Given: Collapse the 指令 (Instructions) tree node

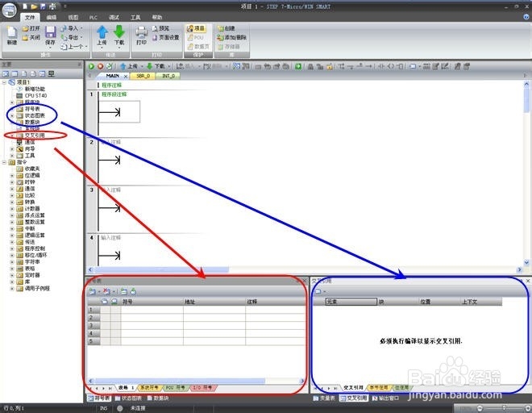Looking at the screenshot, I should pyautogui.click(x=4, y=162).
